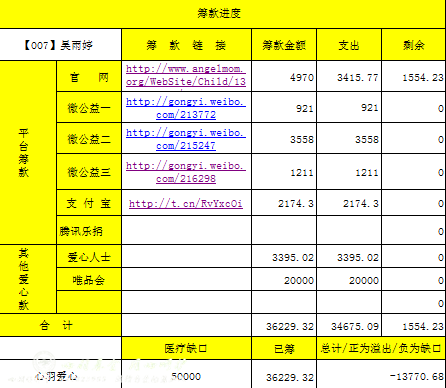This screenshot has width=446, height=388.
Task: Select 1211 in the 支出 column
Action: (349, 172)
